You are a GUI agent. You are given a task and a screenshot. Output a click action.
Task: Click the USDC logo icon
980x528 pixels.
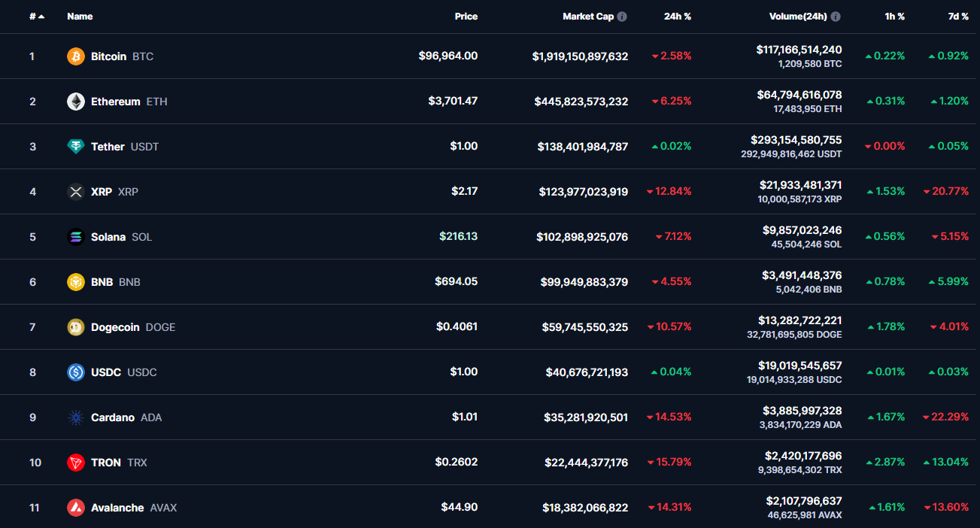coord(76,372)
